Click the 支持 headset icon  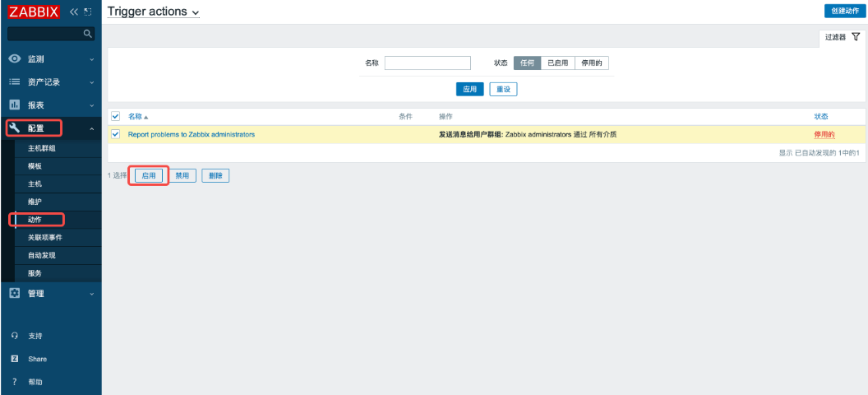pos(15,336)
